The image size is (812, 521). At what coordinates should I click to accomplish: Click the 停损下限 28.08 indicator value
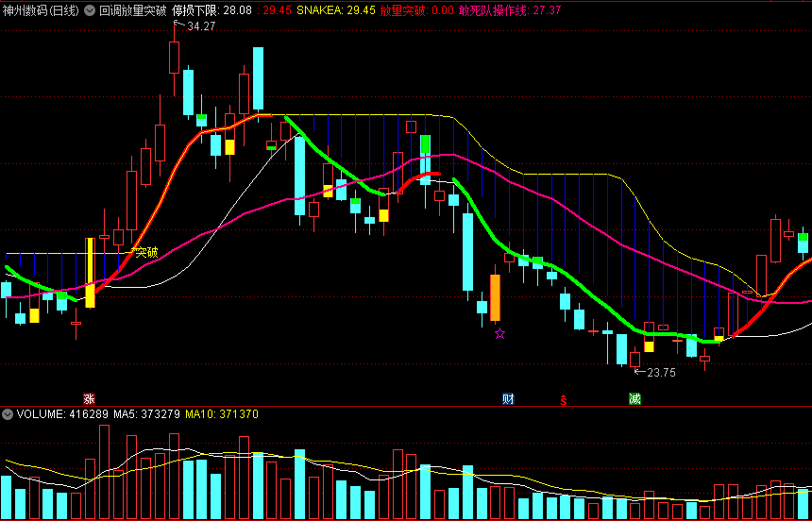coord(211,9)
